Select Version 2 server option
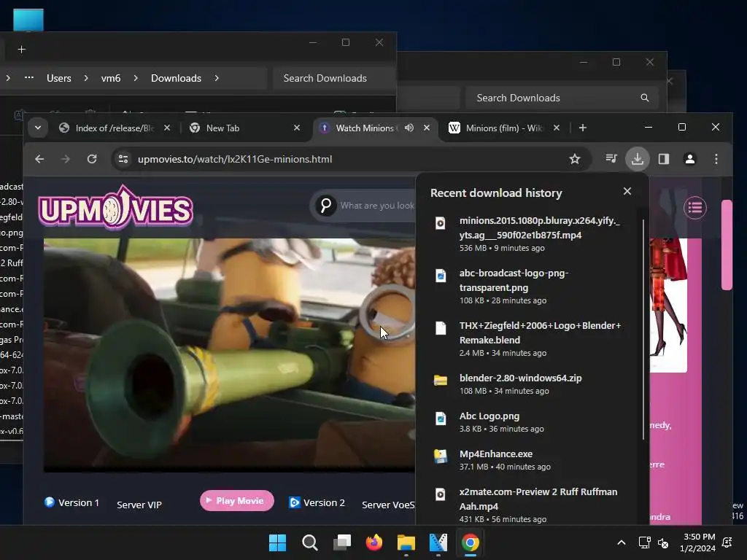Image resolution: width=747 pixels, height=560 pixels. [x=317, y=502]
